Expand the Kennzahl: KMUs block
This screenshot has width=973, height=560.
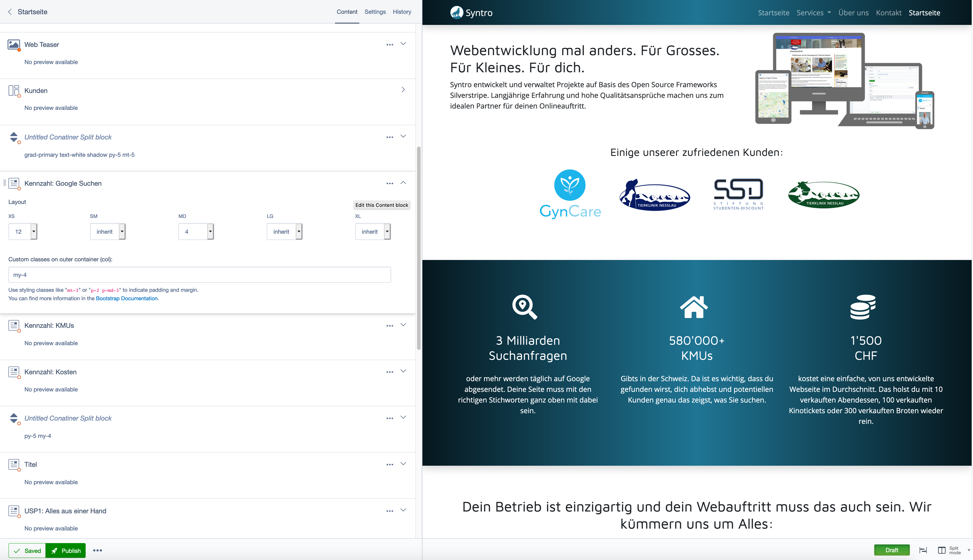click(403, 325)
